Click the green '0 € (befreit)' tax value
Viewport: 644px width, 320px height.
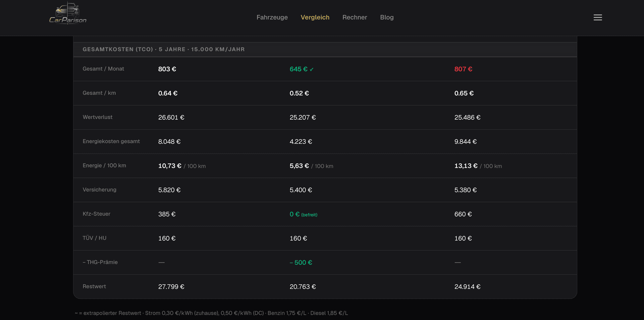303,214
